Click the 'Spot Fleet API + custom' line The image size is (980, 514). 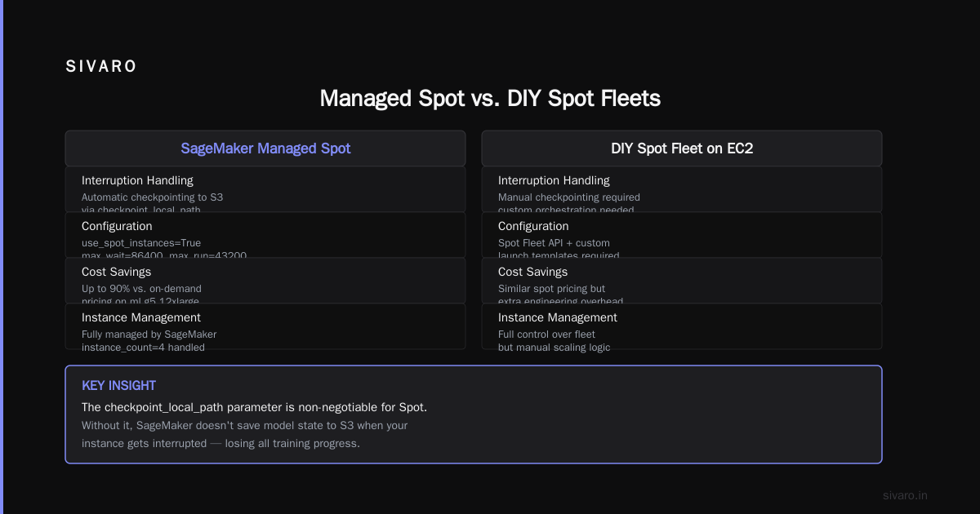point(554,243)
